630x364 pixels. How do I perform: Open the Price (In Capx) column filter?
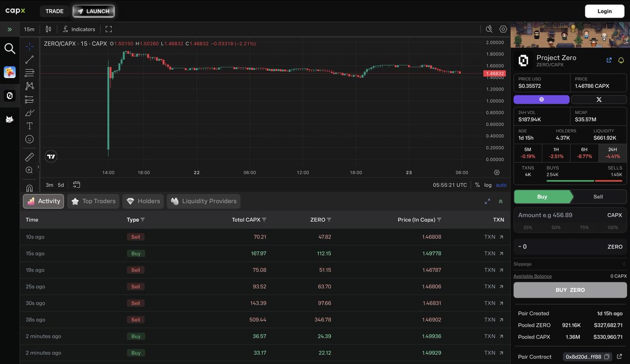coord(439,220)
